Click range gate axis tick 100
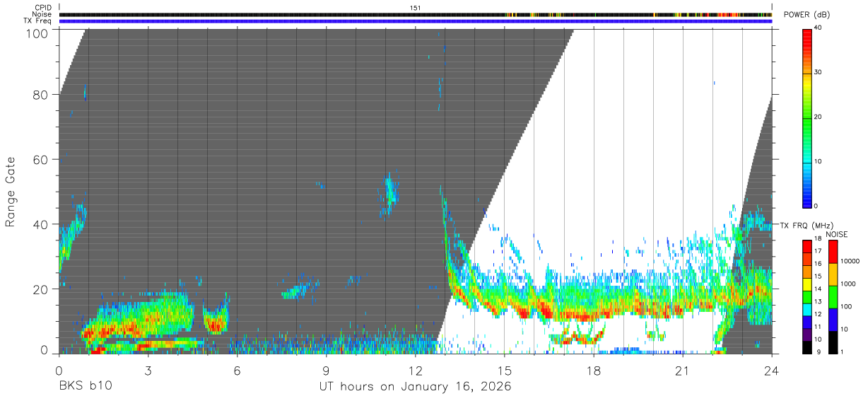 [38, 33]
